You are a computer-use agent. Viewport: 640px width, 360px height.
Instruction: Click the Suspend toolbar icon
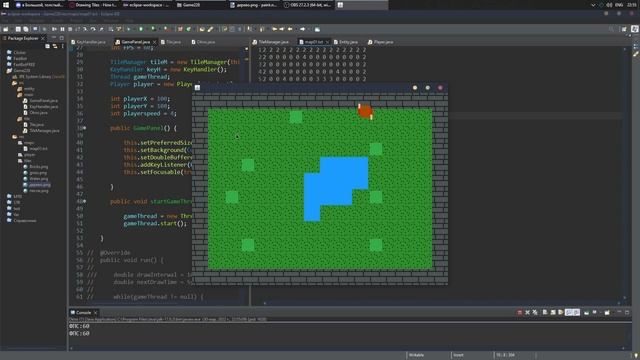[62, 29]
